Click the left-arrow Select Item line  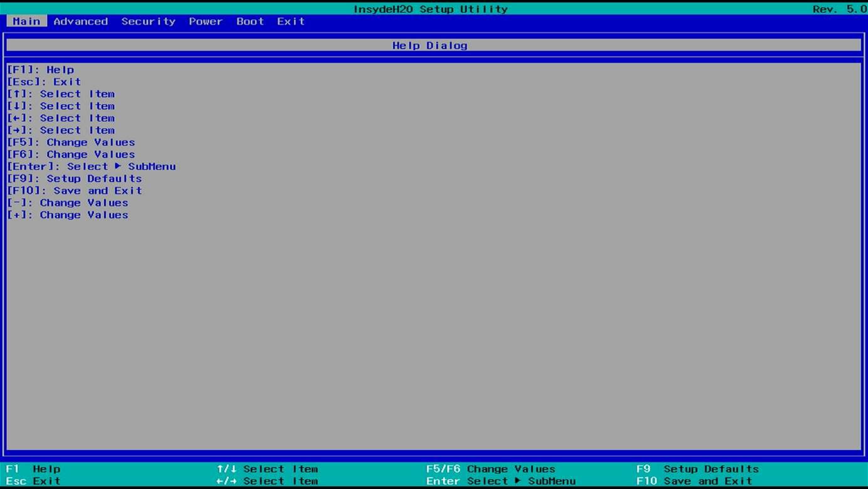pos(61,118)
